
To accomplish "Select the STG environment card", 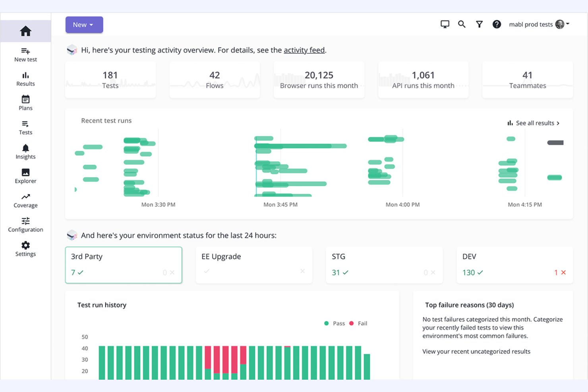I will coord(384,265).
